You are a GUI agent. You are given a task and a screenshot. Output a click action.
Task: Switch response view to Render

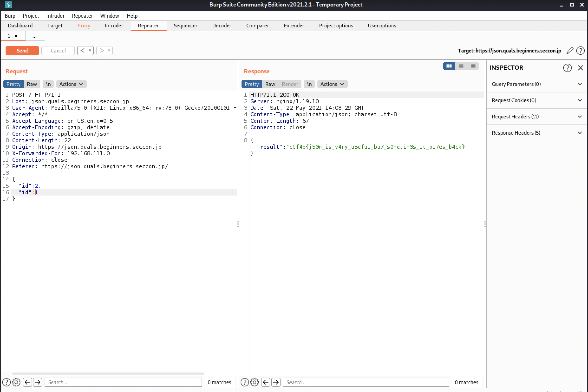pyautogui.click(x=290, y=84)
